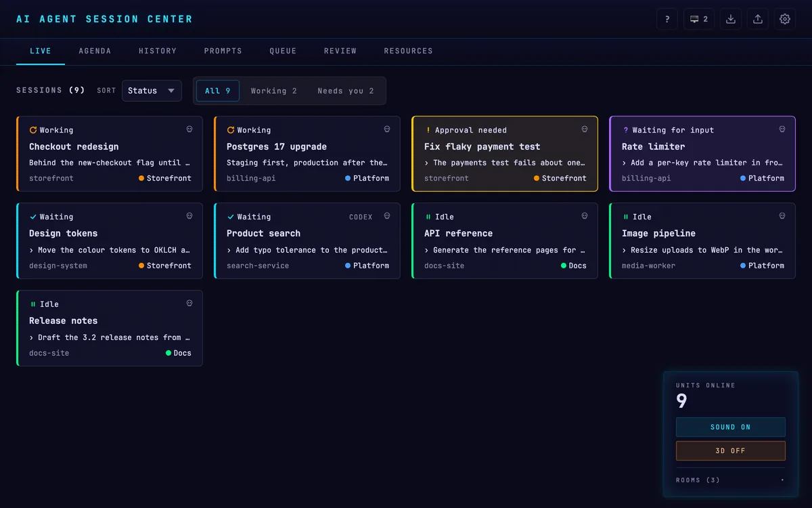
Task: Click agent icon on Checkout redesign card
Action: pos(189,129)
